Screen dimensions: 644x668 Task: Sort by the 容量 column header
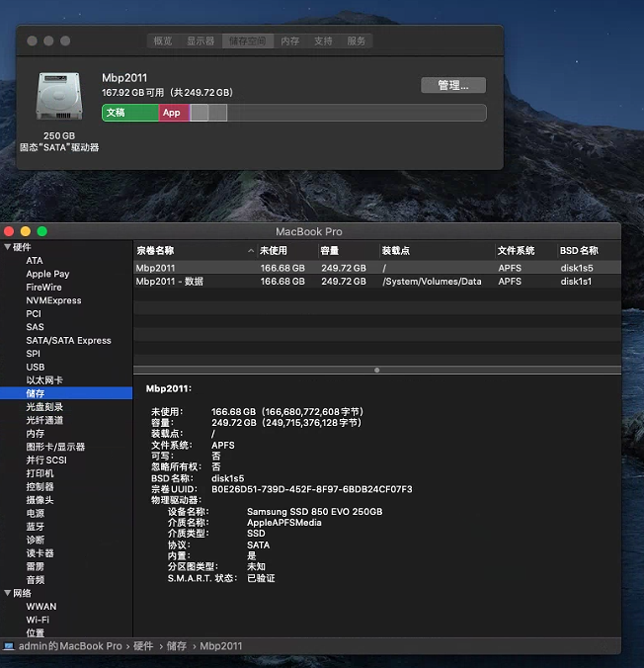(x=330, y=251)
